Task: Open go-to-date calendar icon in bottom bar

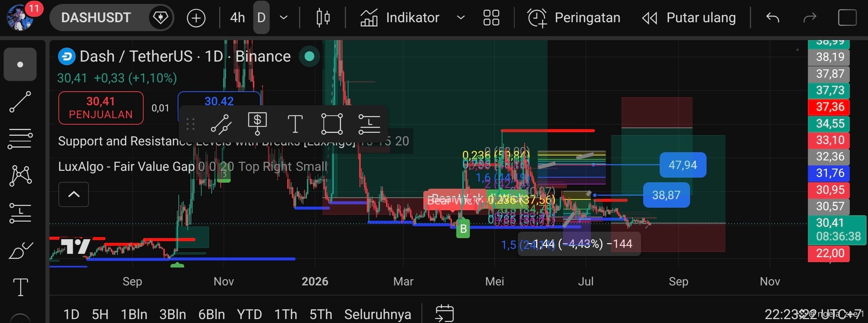Action: [444, 314]
